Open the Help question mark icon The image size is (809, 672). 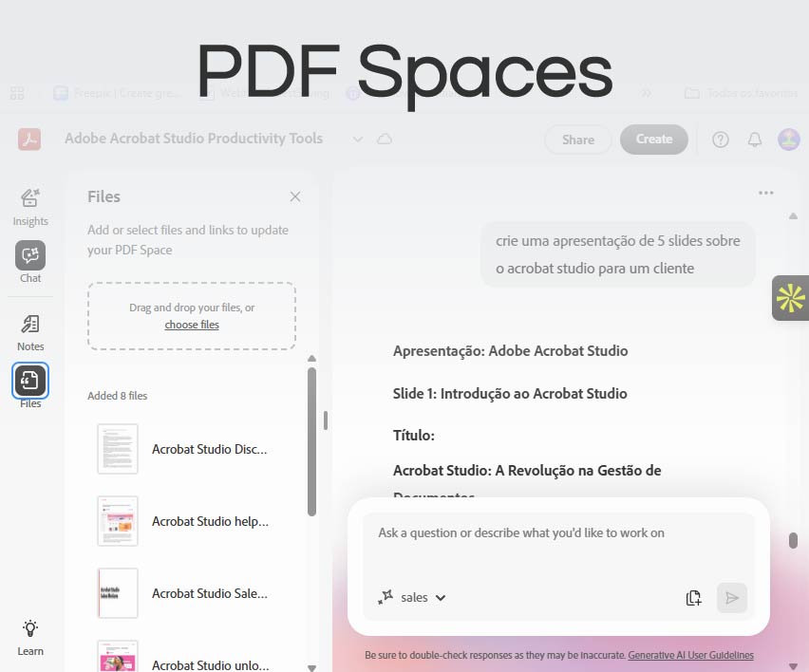pyautogui.click(x=721, y=140)
